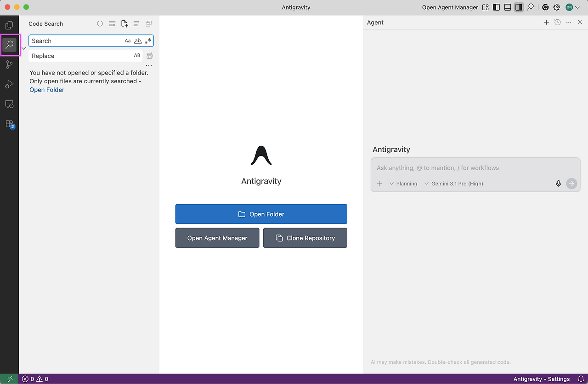Open the notifications bell in status bar
This screenshot has height=384, width=588.
click(x=581, y=379)
